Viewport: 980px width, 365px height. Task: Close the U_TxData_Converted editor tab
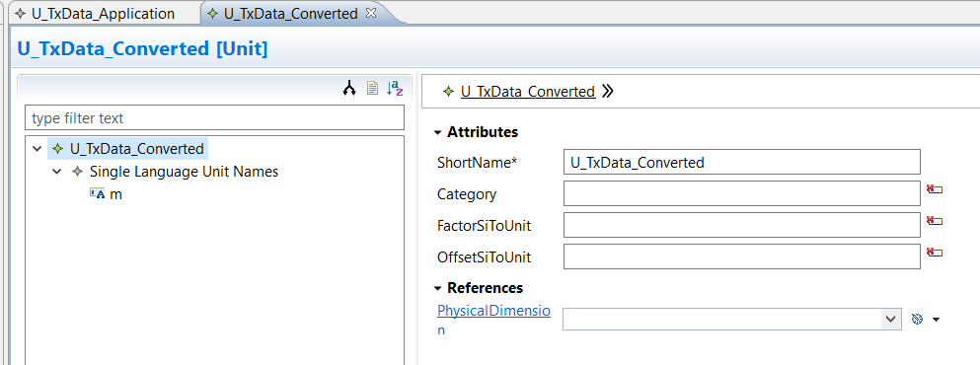371,13
